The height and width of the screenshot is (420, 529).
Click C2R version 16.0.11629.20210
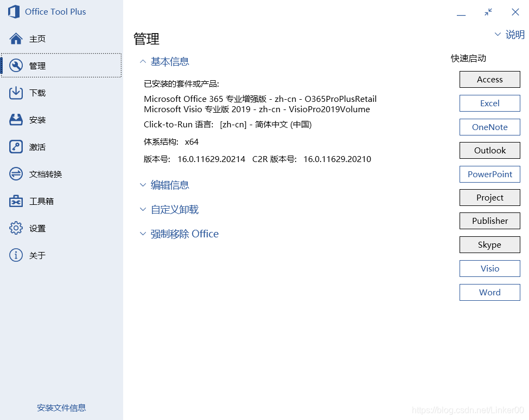tap(337, 159)
